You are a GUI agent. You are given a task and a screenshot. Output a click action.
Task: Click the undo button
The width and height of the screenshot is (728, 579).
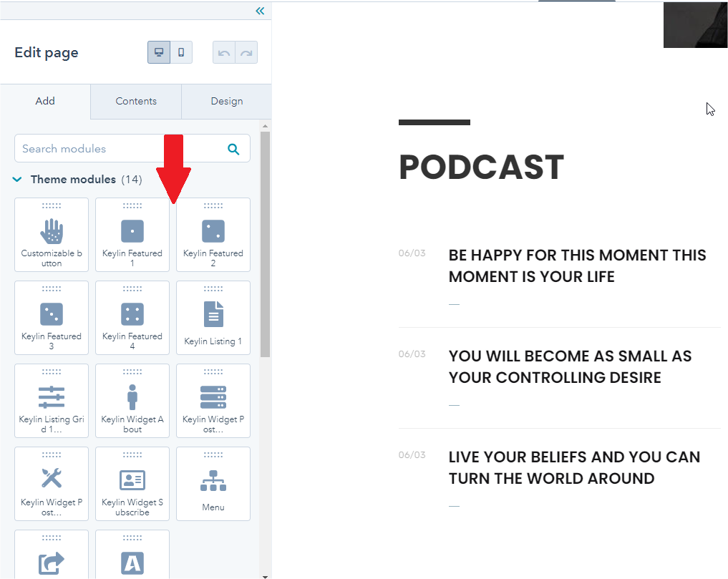coord(224,53)
